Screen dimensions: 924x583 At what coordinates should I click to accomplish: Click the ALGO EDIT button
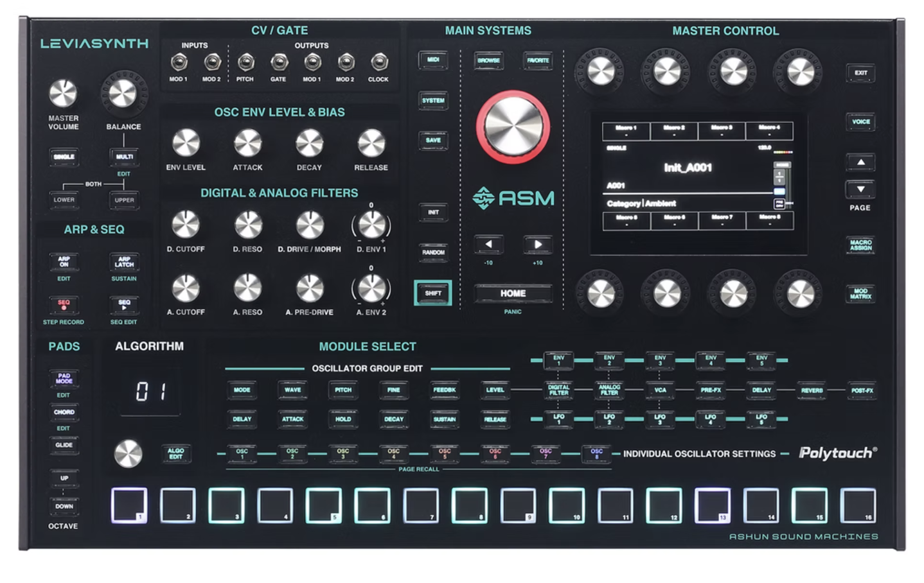point(175,453)
